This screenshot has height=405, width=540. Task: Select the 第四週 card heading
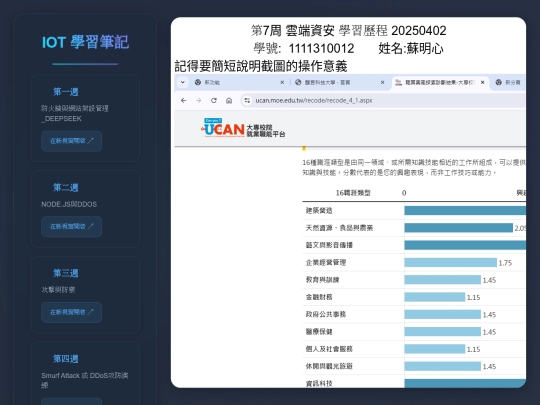[x=65, y=359]
